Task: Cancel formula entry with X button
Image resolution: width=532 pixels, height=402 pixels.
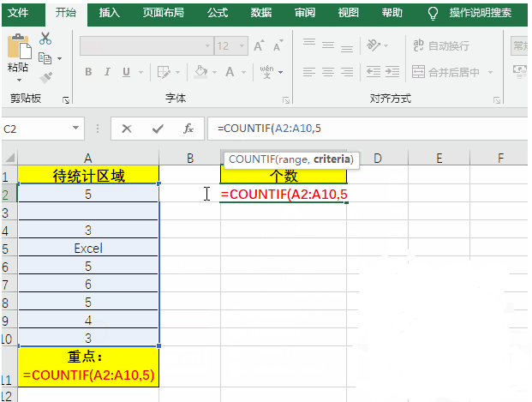Action: pyautogui.click(x=127, y=129)
